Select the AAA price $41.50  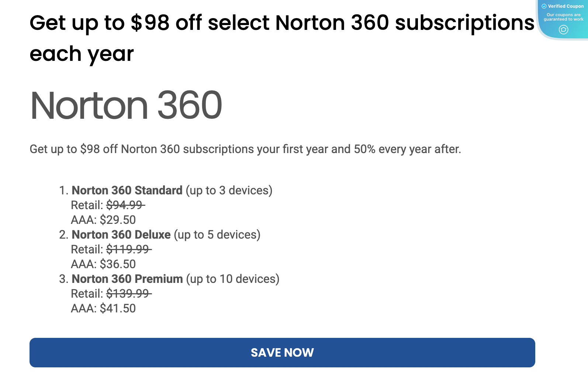click(117, 308)
